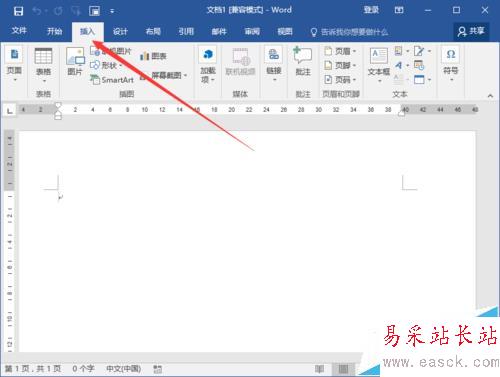The image size is (500, 377).
Task: Insert an object in the Text group
Action: coord(422,79)
